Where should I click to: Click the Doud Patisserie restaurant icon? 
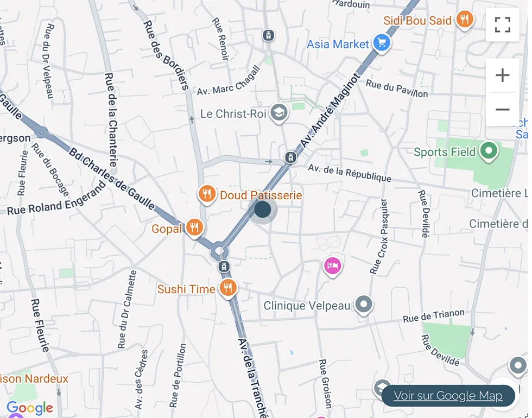point(207,194)
